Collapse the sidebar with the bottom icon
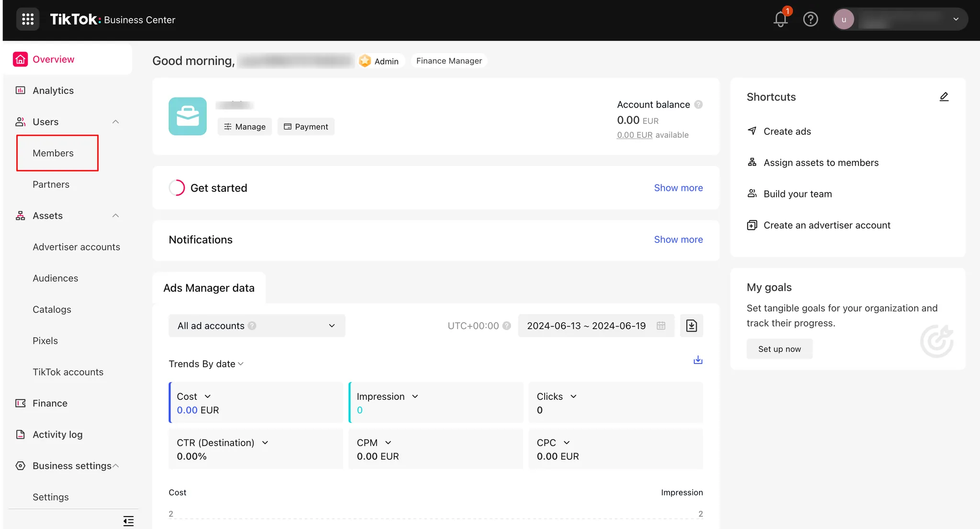 (x=128, y=521)
